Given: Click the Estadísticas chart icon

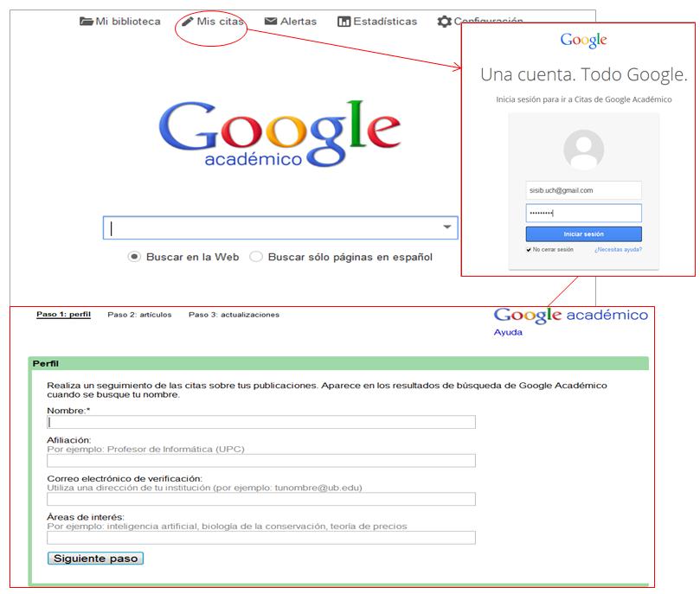Looking at the screenshot, I should tap(344, 22).
